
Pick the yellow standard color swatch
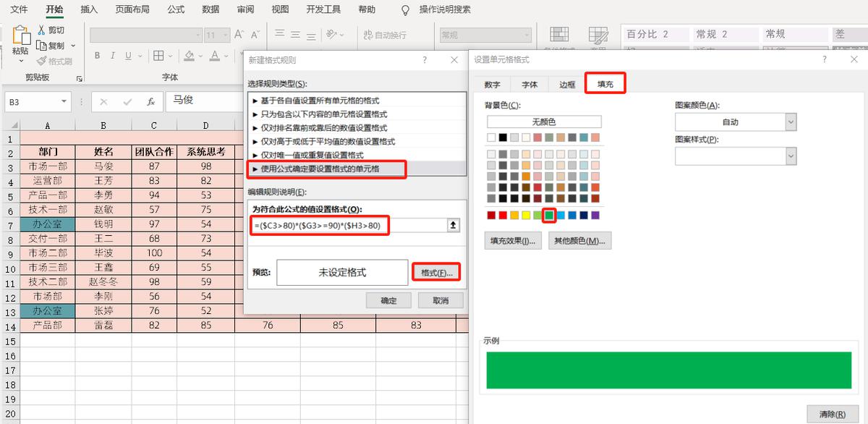click(526, 215)
